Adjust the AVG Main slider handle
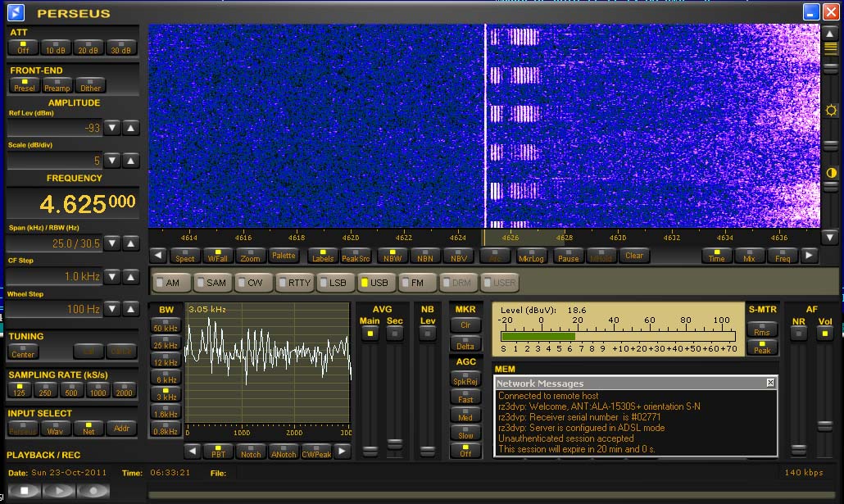This screenshot has height=504, width=844. click(x=370, y=450)
